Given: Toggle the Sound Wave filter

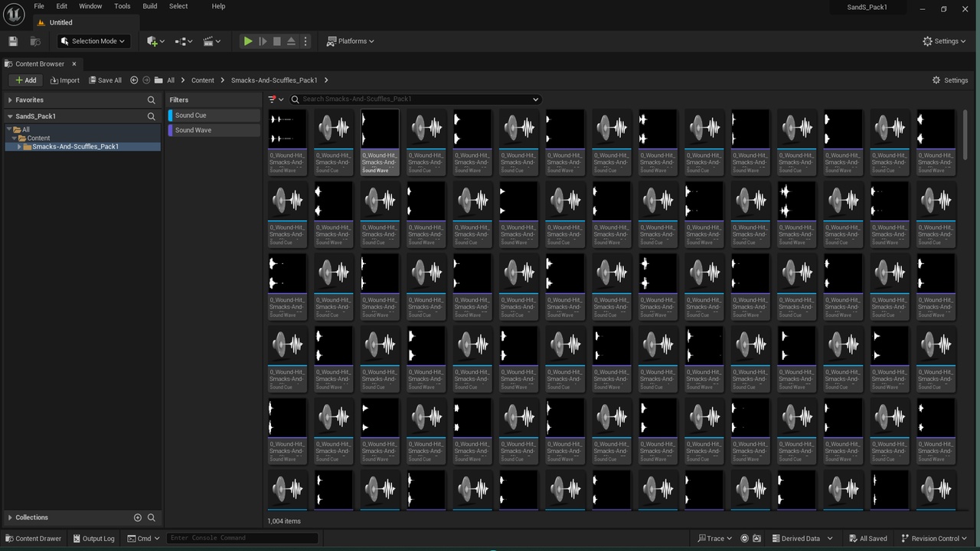Looking at the screenshot, I should [214, 130].
